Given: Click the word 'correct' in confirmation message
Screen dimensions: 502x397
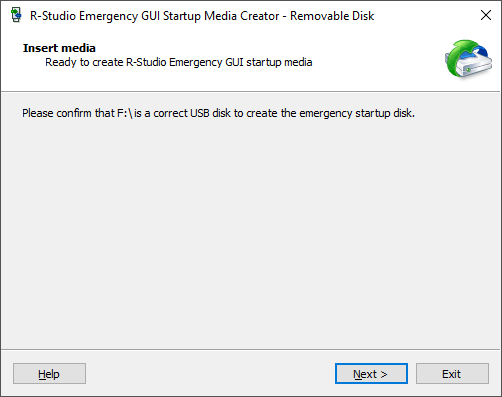Looking at the screenshot, I should point(170,114).
